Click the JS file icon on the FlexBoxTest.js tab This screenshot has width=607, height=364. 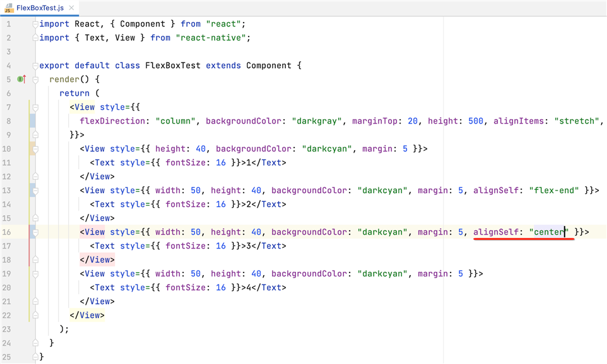(x=9, y=8)
